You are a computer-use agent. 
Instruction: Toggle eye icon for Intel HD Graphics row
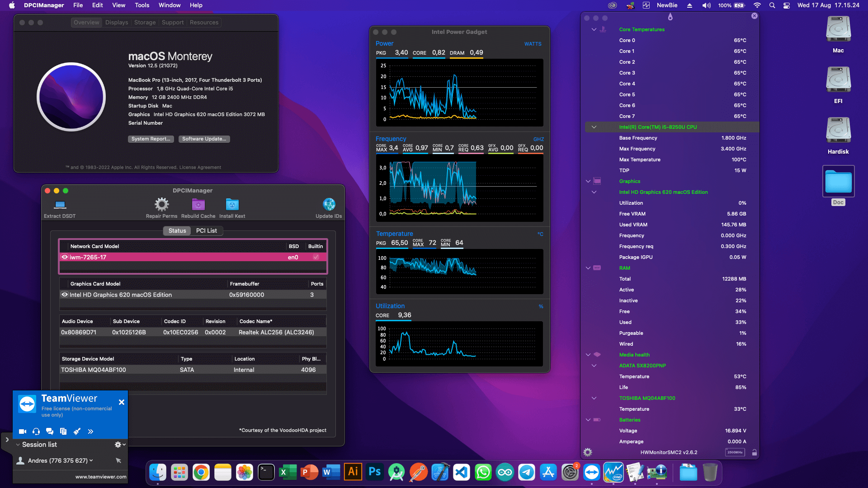pyautogui.click(x=65, y=295)
